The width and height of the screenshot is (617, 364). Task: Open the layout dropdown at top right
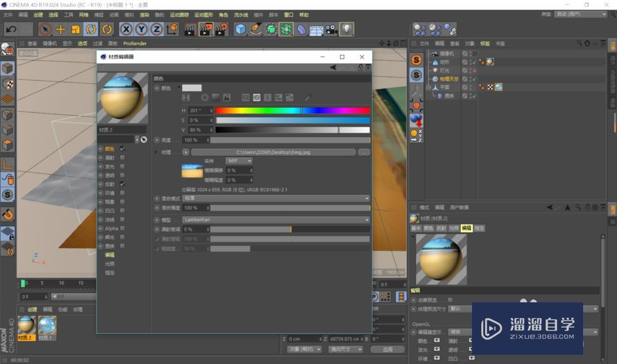[581, 14]
